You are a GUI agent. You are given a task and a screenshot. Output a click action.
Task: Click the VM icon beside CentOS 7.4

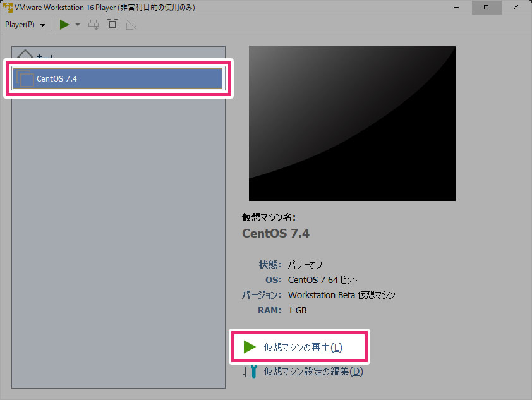pyautogui.click(x=25, y=78)
